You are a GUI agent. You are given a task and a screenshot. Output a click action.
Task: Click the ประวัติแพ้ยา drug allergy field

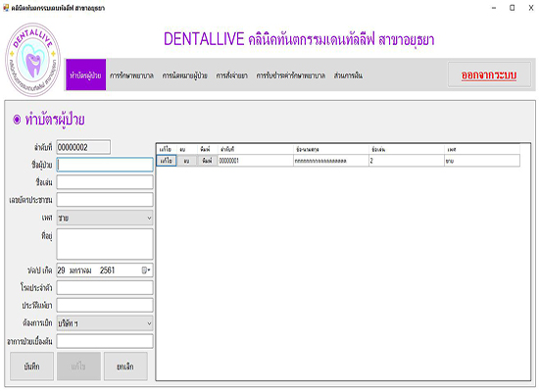105,305
